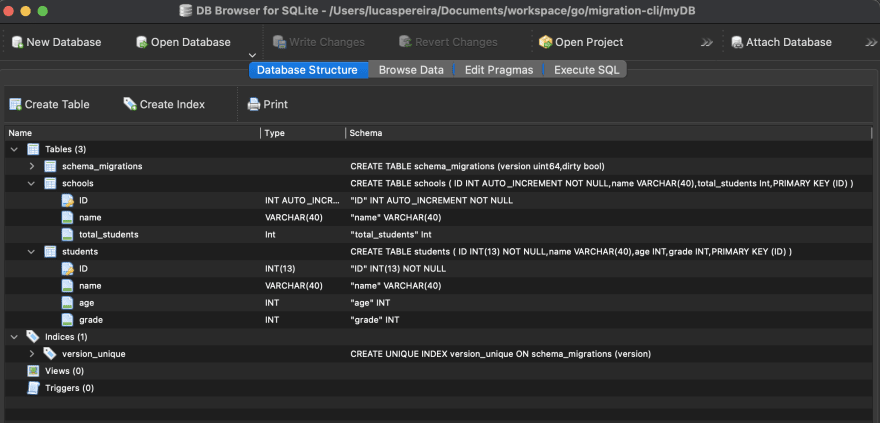Click the students table icon
Image resolution: width=880 pixels, height=423 pixels.
coord(51,251)
